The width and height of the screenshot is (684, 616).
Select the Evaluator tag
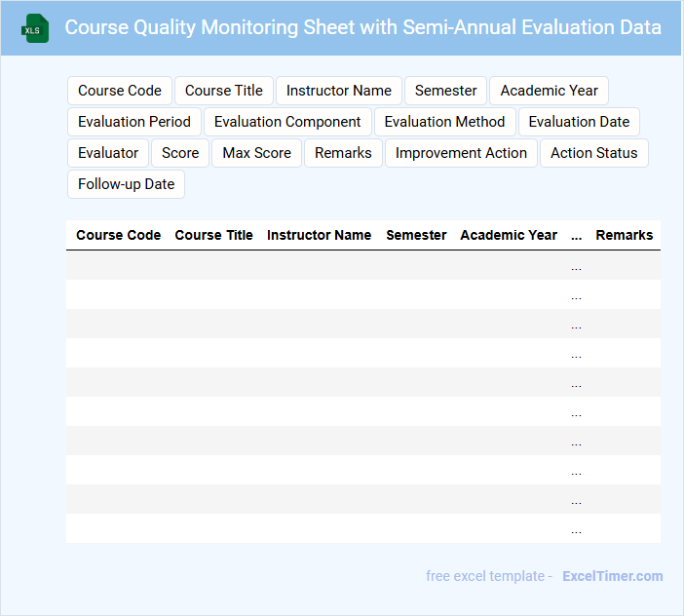[108, 153]
